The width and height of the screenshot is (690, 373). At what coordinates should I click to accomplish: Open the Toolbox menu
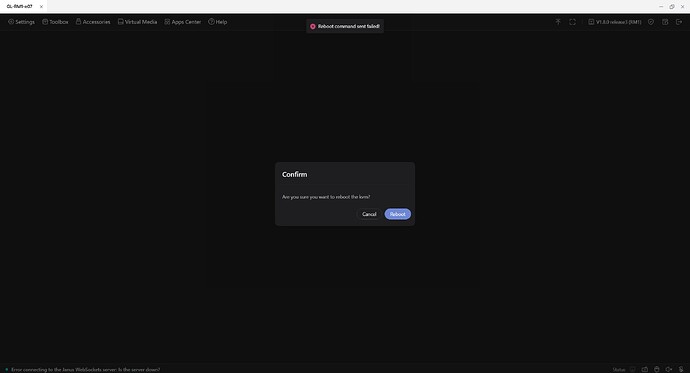click(x=55, y=22)
